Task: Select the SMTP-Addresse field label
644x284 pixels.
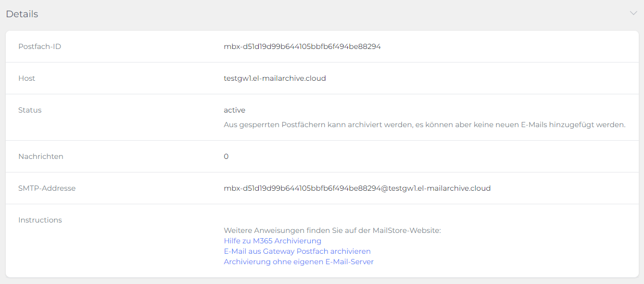Action: click(x=47, y=188)
